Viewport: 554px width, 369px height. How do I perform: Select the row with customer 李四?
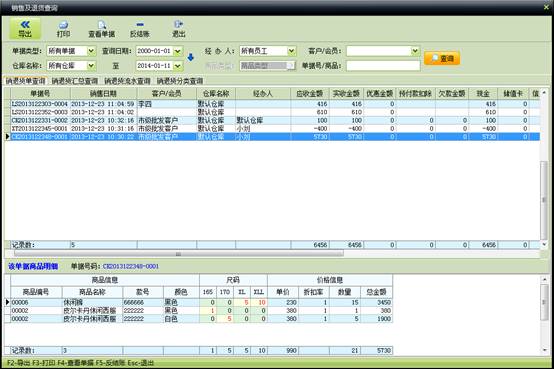271,104
